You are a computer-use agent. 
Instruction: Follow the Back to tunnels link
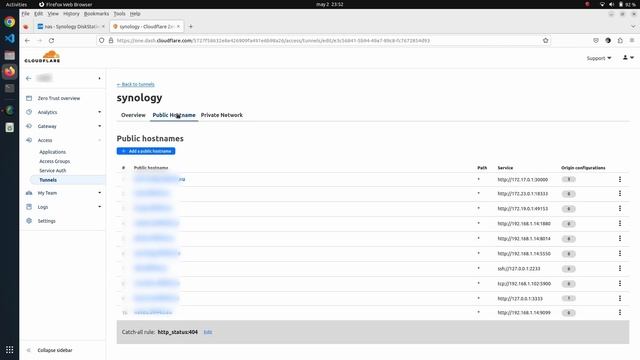(136, 84)
